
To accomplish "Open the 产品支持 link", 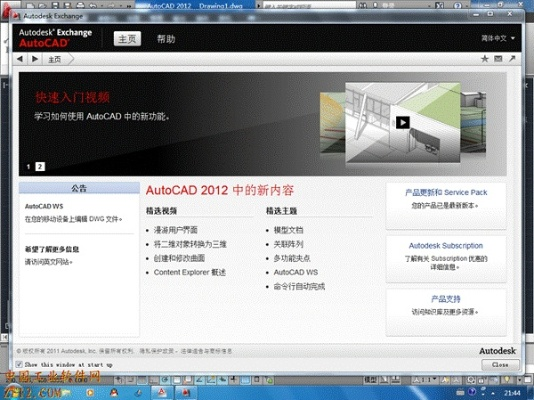I will coord(446,299).
